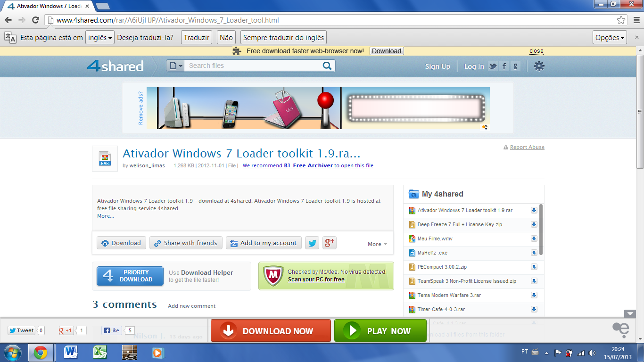Open Microsoft Excel from the taskbar

point(100,353)
